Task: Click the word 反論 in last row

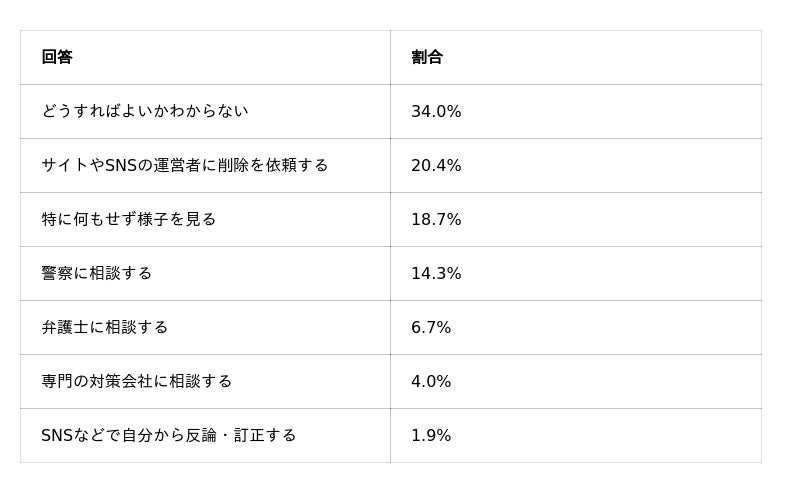Action: pos(201,435)
